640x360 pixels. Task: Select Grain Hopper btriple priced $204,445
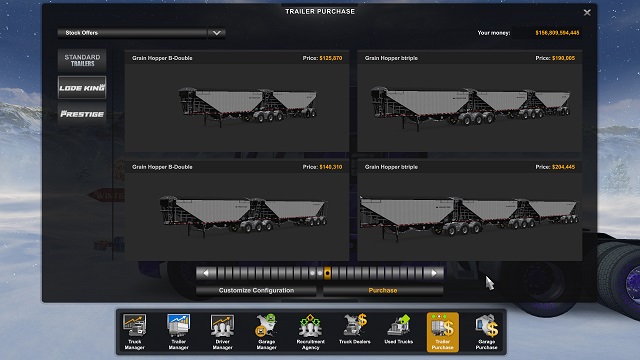[469, 211]
